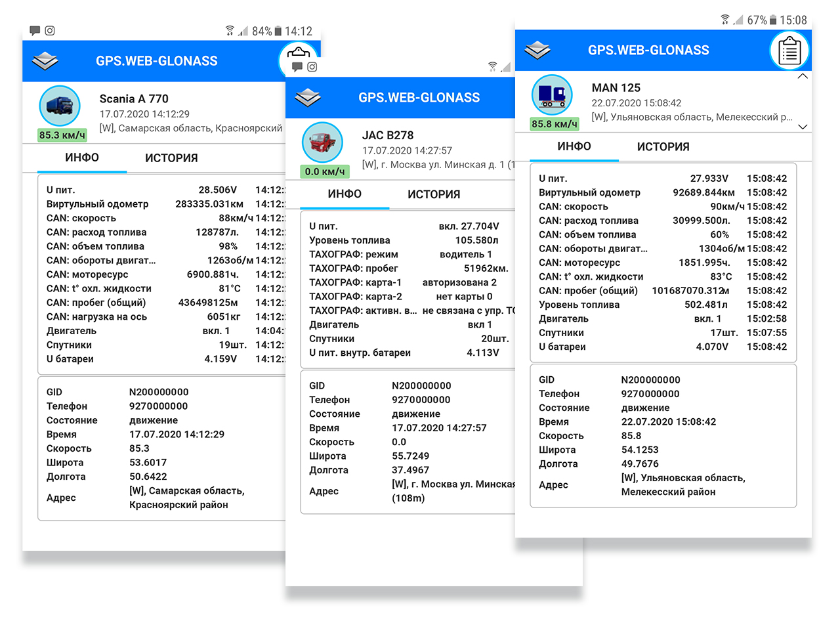840x623 pixels.
Task: Open ИСТОРИЯ tab in MAN 125 window
Action: (663, 147)
